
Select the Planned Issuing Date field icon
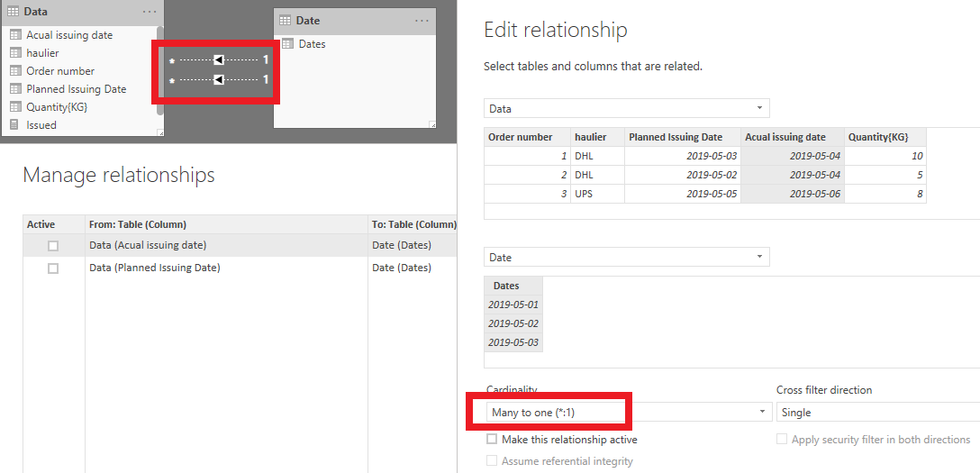15,89
